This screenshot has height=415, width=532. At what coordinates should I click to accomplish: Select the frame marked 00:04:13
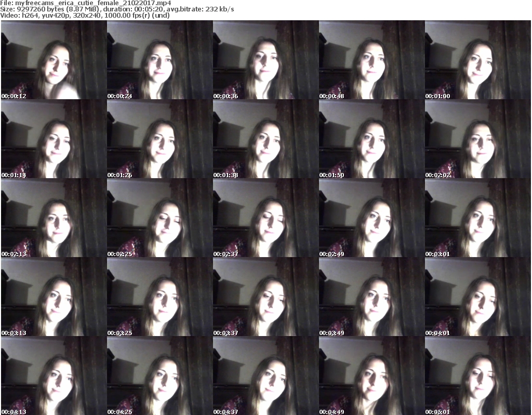[x=54, y=376]
